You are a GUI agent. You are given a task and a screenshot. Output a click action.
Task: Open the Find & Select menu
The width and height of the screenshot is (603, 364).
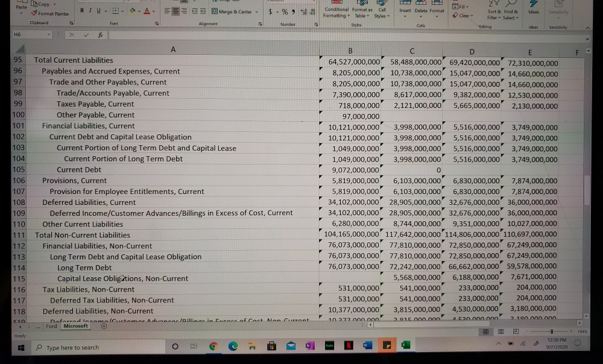510,11
